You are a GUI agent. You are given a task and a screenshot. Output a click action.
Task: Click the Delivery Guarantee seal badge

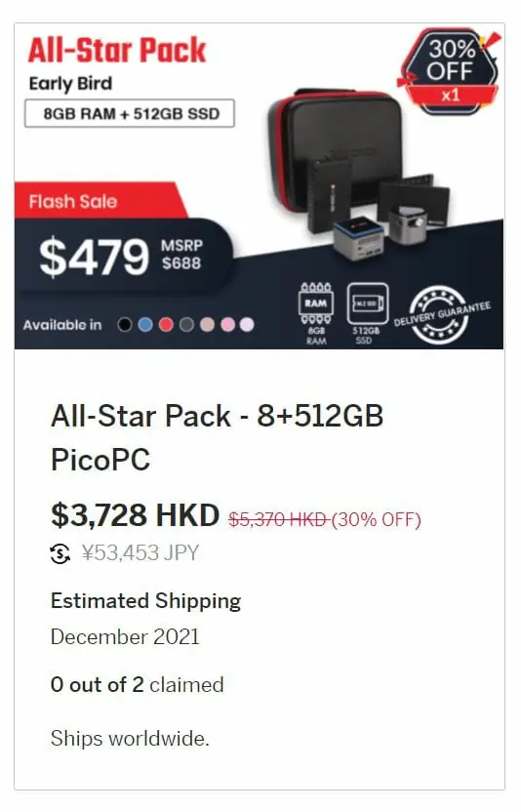pyautogui.click(x=441, y=314)
